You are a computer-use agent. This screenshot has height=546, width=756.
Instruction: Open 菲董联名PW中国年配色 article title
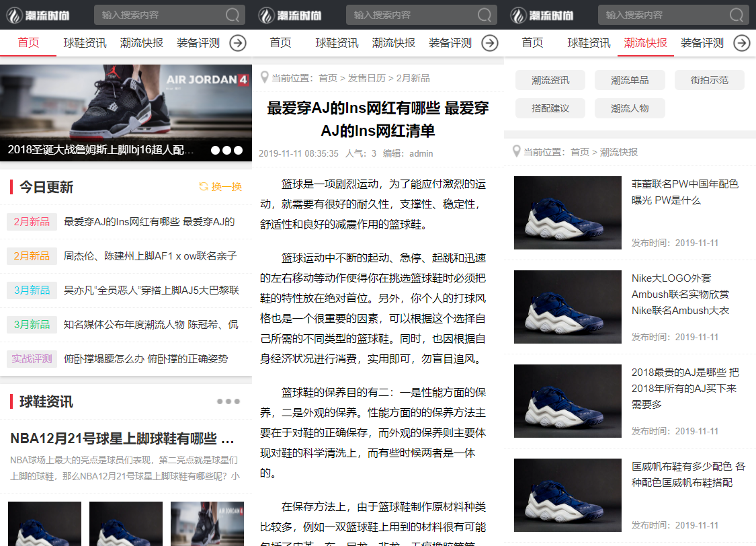pos(685,192)
